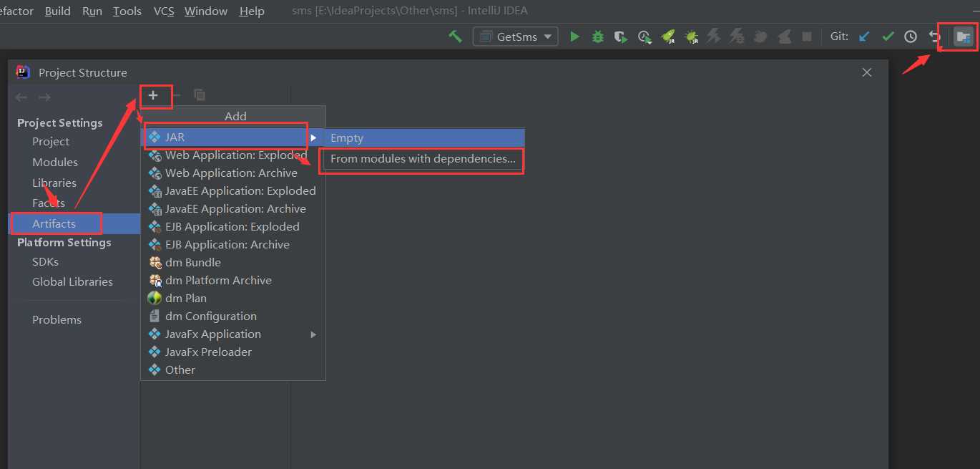Click the Build Project hammer icon

pos(455,37)
